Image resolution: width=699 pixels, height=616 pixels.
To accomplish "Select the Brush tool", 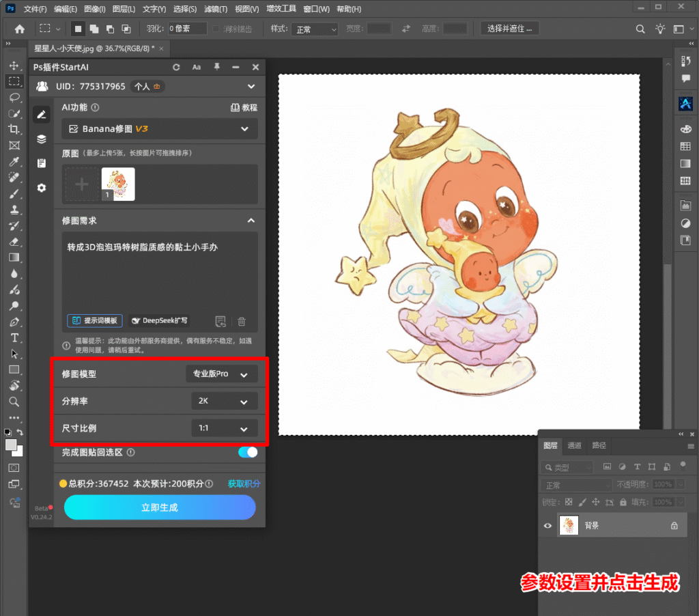I will click(14, 193).
